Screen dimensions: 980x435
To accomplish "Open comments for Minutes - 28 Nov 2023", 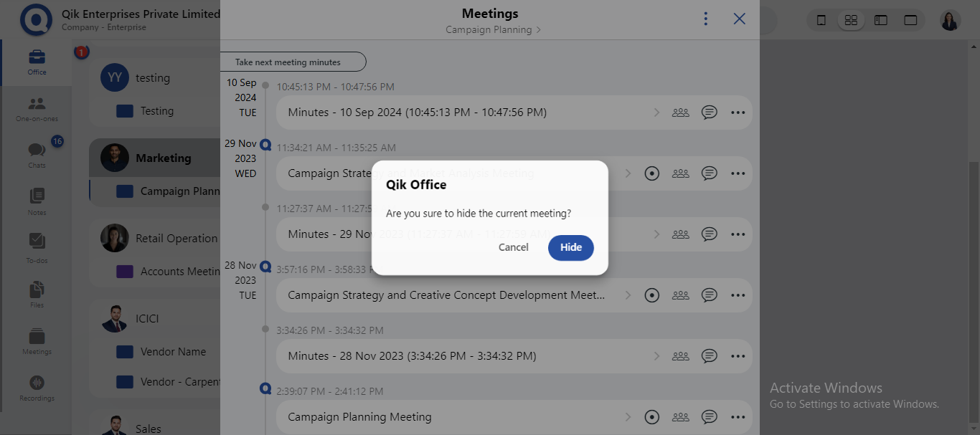I will pos(709,356).
